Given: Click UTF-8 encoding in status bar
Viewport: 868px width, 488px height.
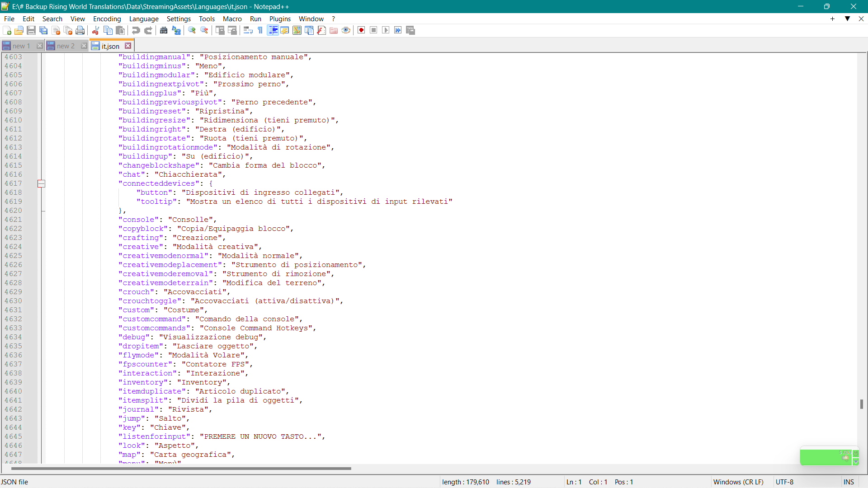Looking at the screenshot, I should [x=784, y=482].
